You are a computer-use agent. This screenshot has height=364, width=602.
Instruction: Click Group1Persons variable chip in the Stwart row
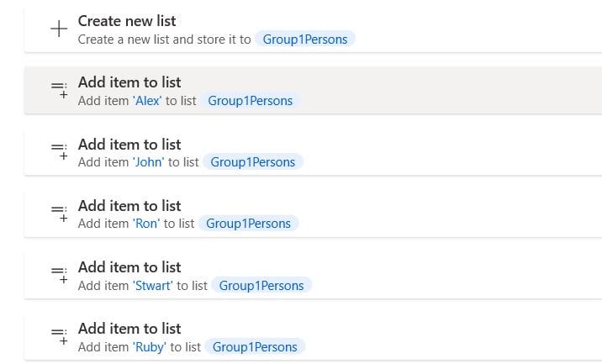[x=261, y=286]
